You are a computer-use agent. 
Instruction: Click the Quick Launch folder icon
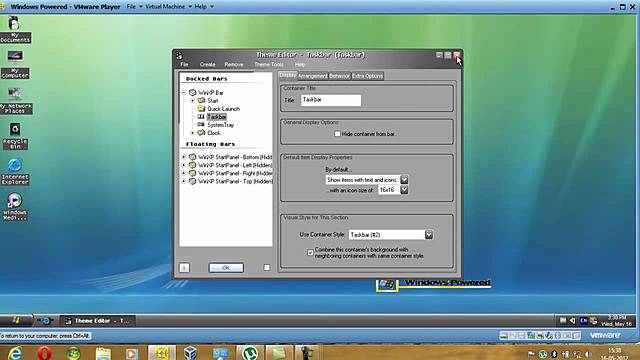coord(201,109)
